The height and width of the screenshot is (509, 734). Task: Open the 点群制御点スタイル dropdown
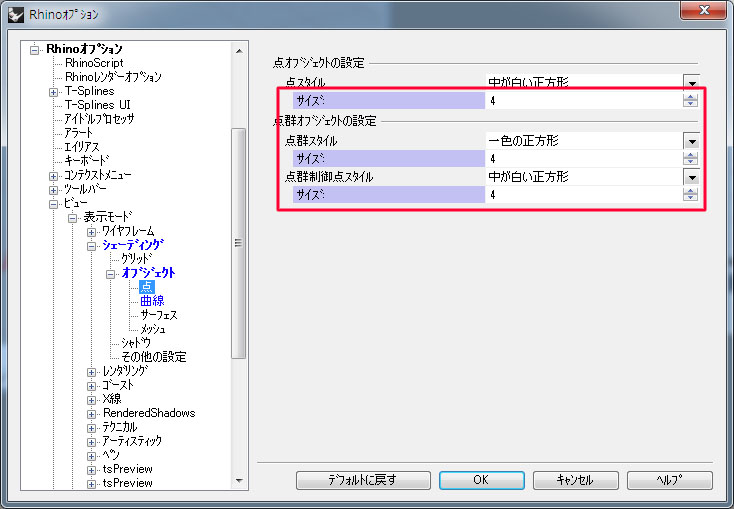[691, 177]
